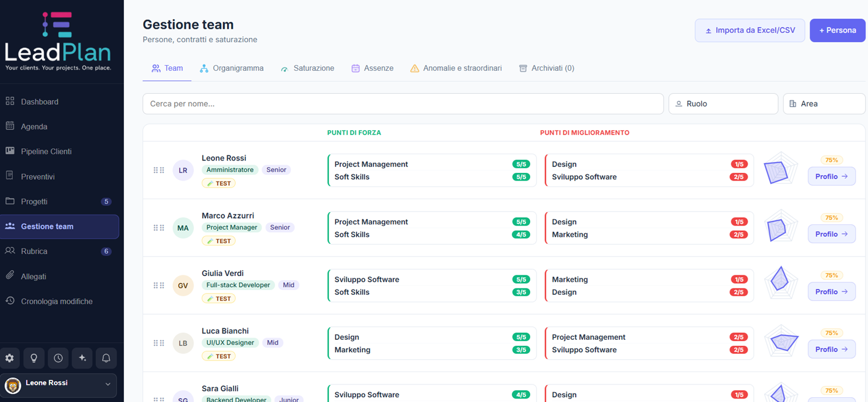868x402 pixels.
Task: Switch to the Organigramma tab
Action: [232, 68]
